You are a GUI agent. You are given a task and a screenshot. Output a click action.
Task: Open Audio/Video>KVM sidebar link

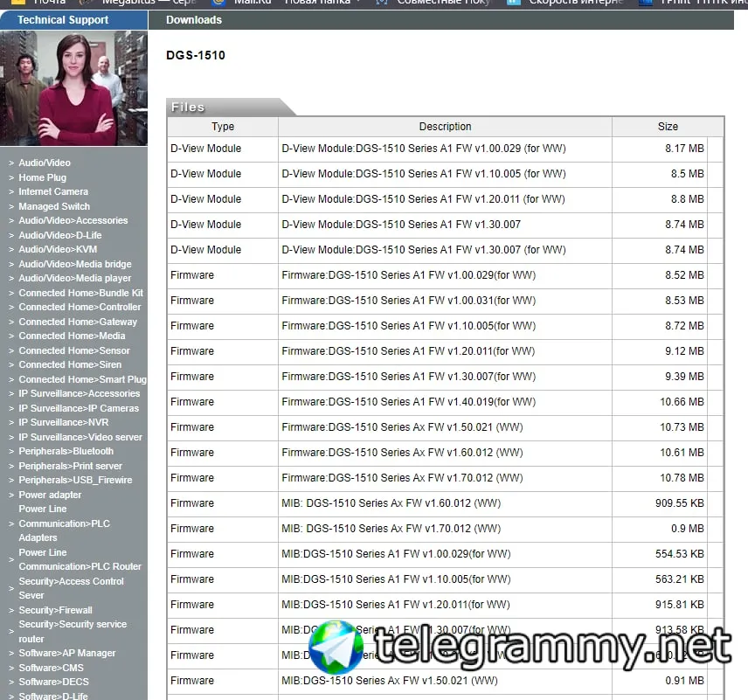[x=58, y=249]
